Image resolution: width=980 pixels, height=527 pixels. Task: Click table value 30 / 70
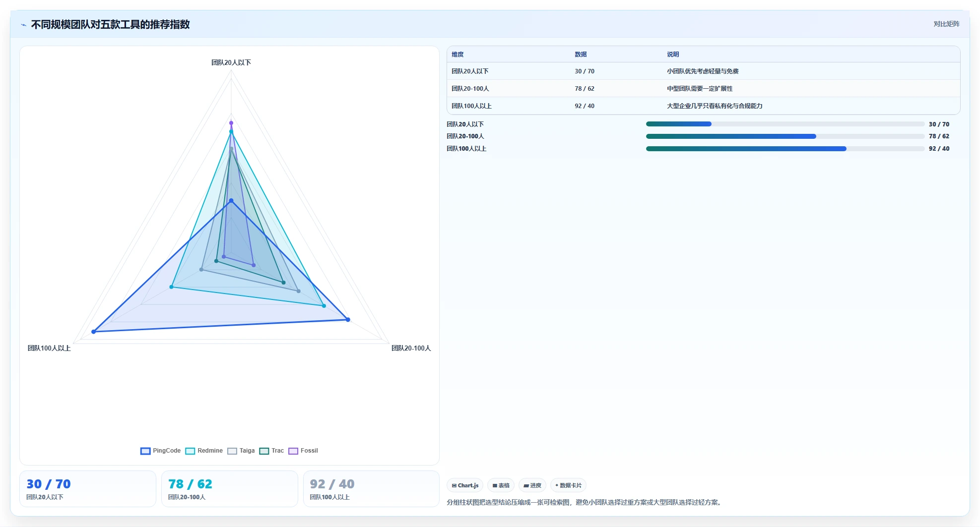(x=585, y=71)
